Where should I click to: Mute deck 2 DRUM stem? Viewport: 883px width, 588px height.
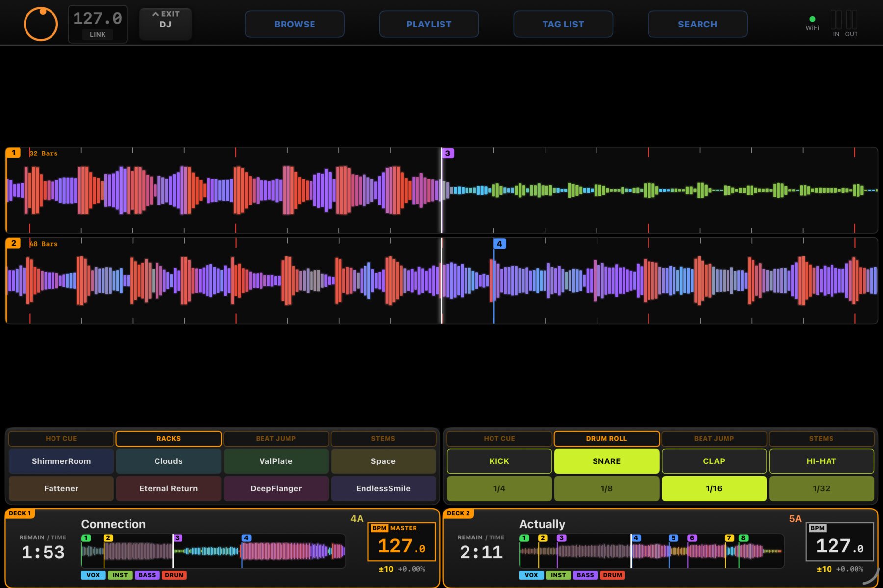click(x=612, y=575)
